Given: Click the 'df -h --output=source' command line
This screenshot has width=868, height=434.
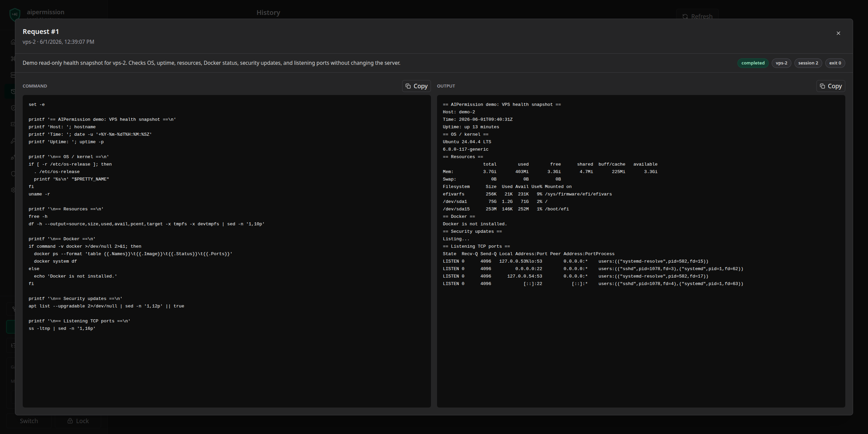Looking at the screenshot, I should [x=146, y=224].
